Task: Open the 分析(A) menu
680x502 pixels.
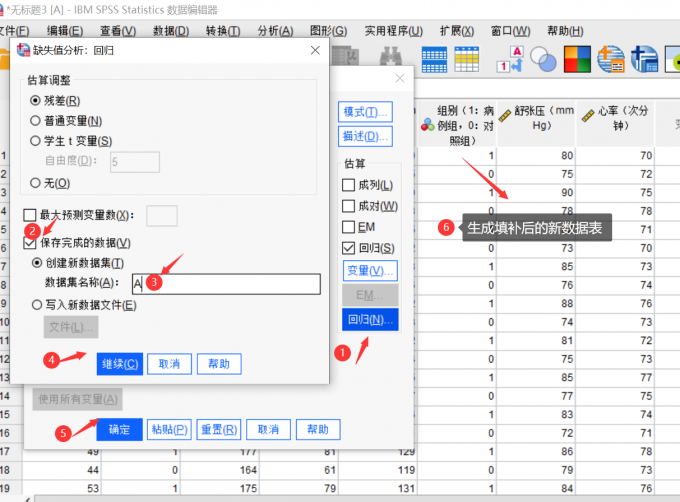Action: pyautogui.click(x=275, y=31)
